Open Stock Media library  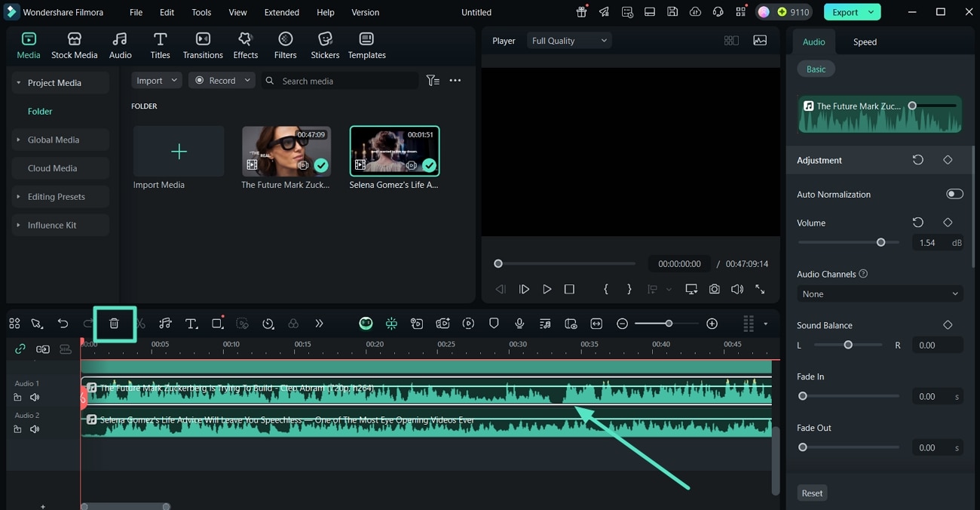[74, 45]
